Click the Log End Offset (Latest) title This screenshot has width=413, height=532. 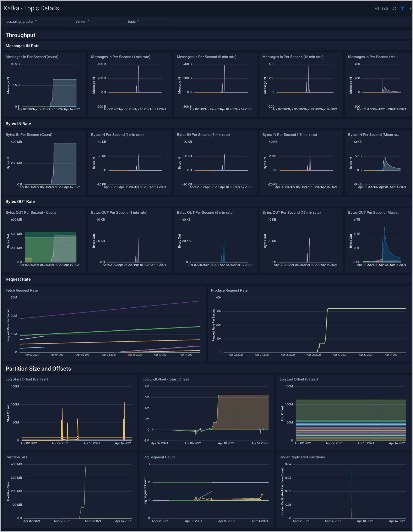tap(299, 379)
